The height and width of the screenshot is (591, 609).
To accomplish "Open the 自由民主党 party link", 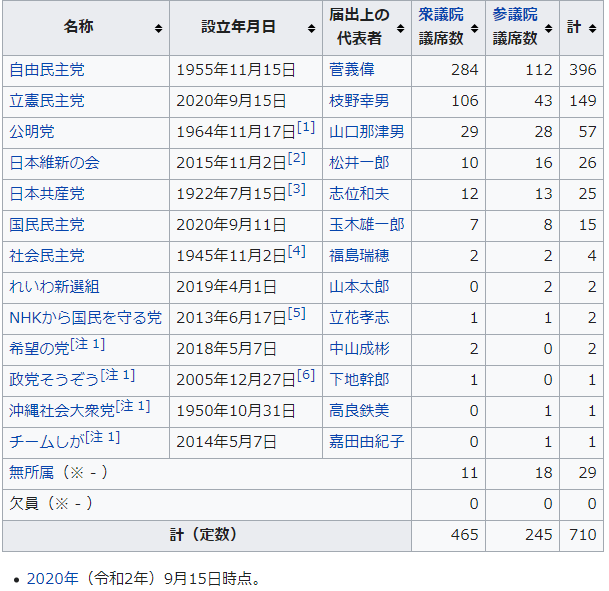I will pos(47,70).
